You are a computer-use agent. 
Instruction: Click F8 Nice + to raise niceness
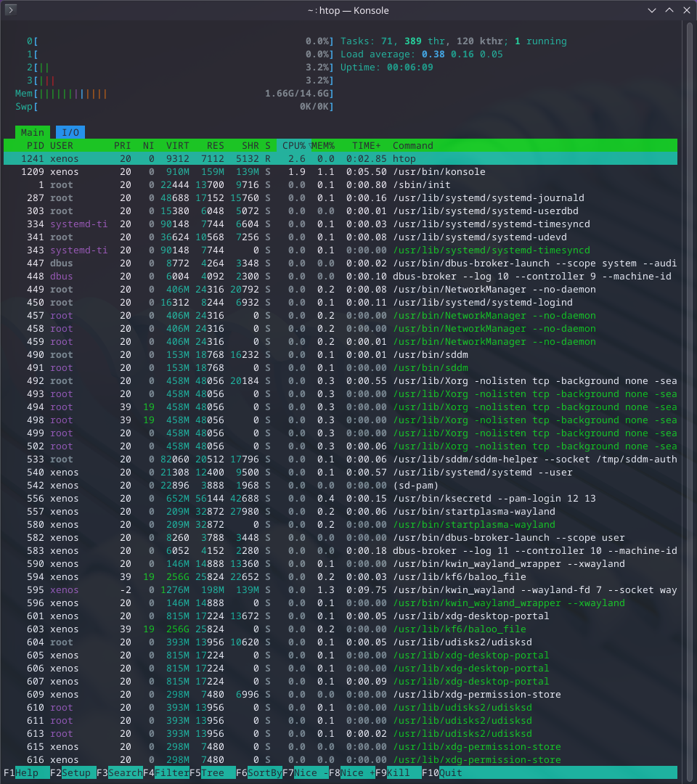[352, 772]
